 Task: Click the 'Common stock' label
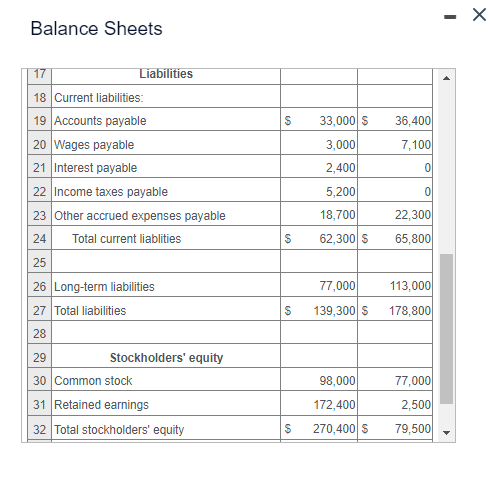pyautogui.click(x=93, y=381)
